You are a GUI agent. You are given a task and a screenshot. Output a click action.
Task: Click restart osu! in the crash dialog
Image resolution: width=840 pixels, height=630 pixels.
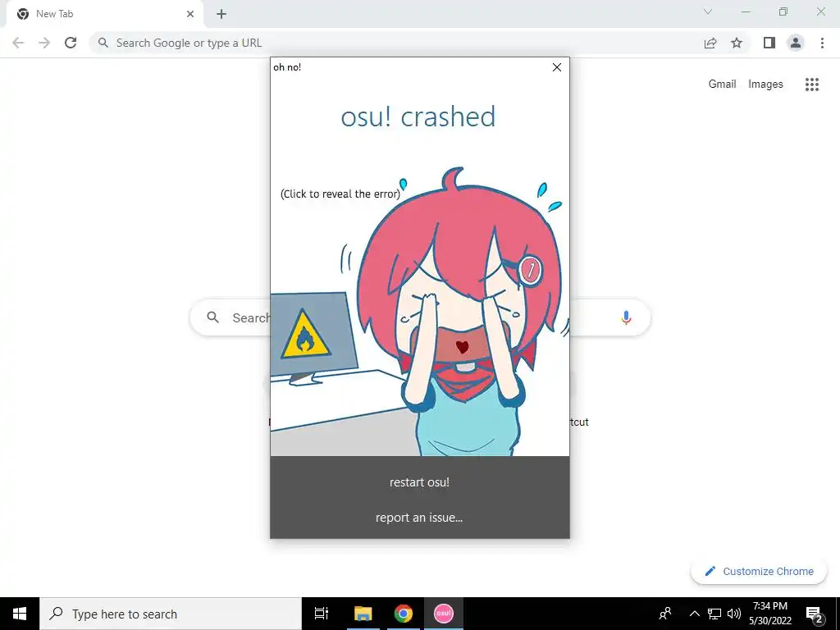pos(419,482)
